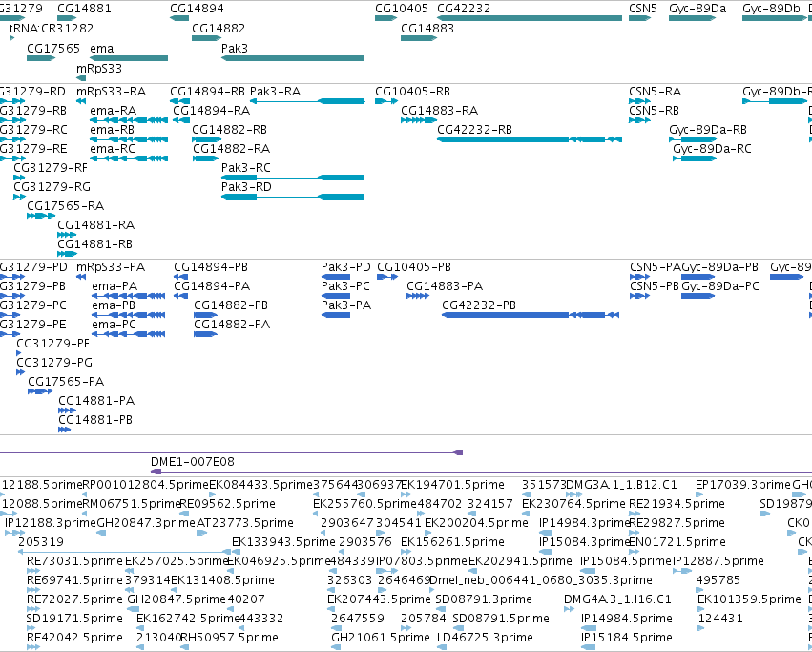The image size is (812, 652).
Task: Select the Pak3-RC transcript label
Action: [x=246, y=168]
